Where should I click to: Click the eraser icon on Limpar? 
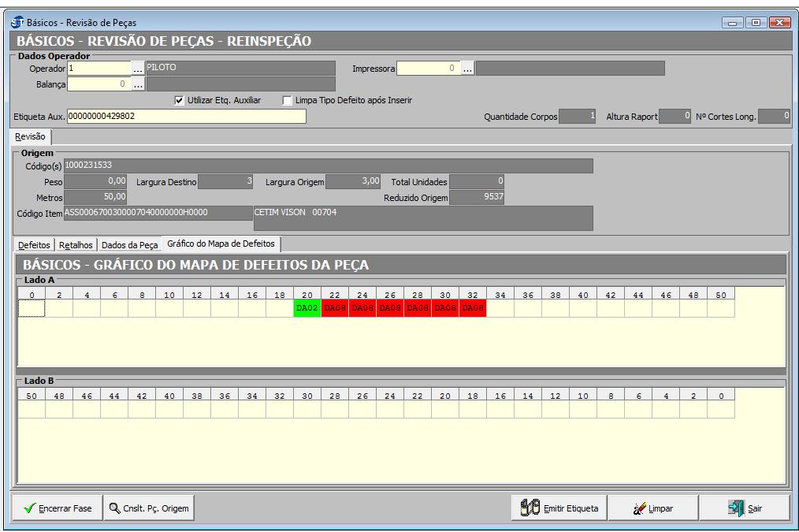coord(639,508)
